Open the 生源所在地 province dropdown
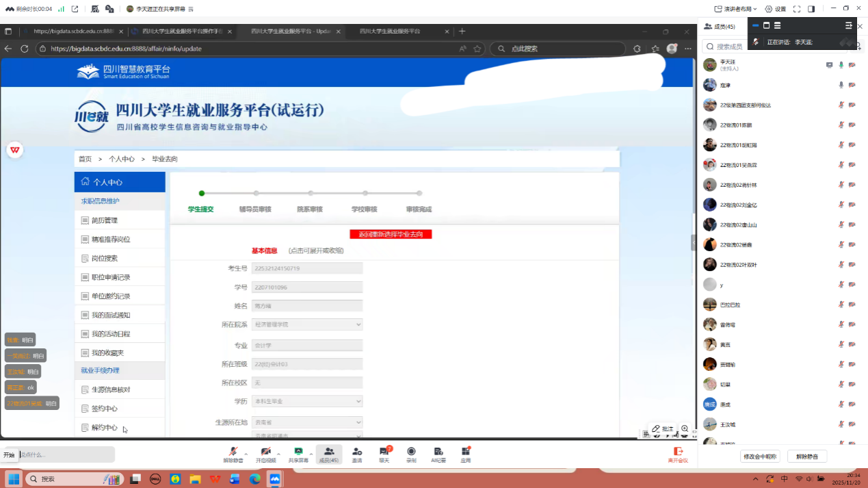Image resolution: width=868 pixels, height=488 pixels. point(307,423)
